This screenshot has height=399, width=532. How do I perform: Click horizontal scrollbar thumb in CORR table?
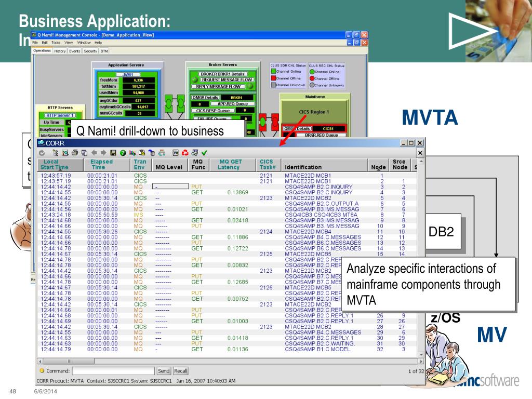pyautogui.click(x=69, y=362)
